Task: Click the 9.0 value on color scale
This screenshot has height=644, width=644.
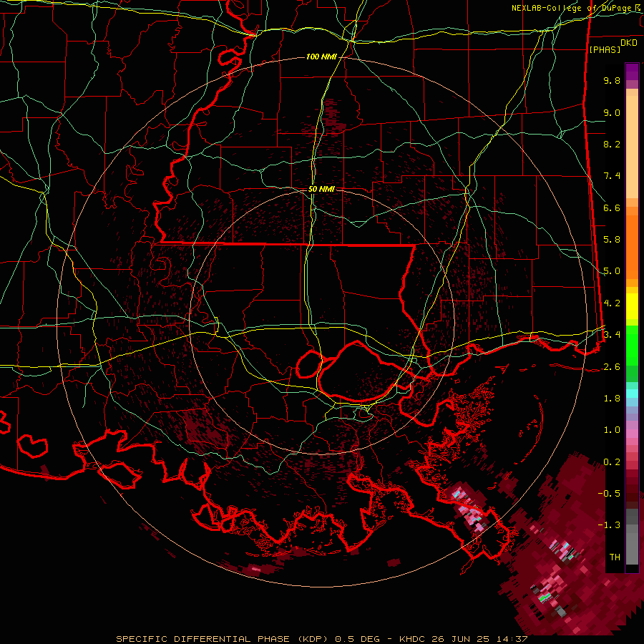Action: click(612, 112)
